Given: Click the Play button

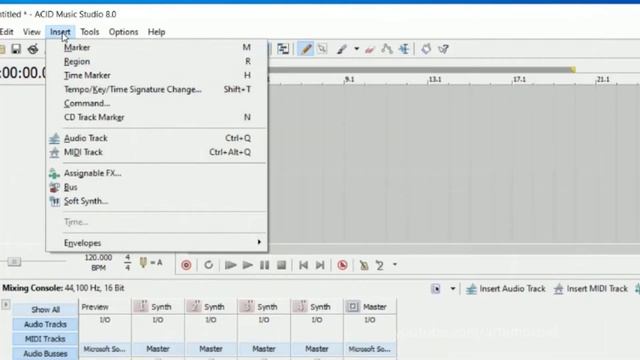Looking at the screenshot, I should point(247,265).
